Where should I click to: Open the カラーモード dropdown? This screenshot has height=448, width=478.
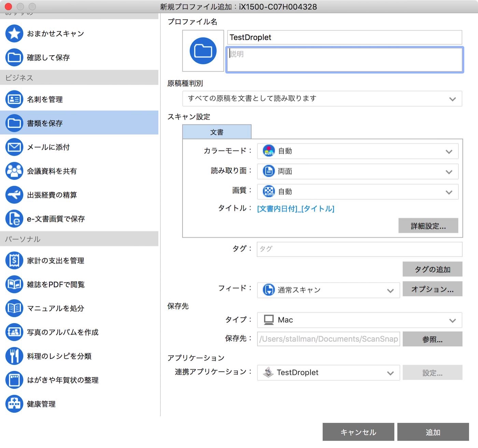[x=357, y=151]
